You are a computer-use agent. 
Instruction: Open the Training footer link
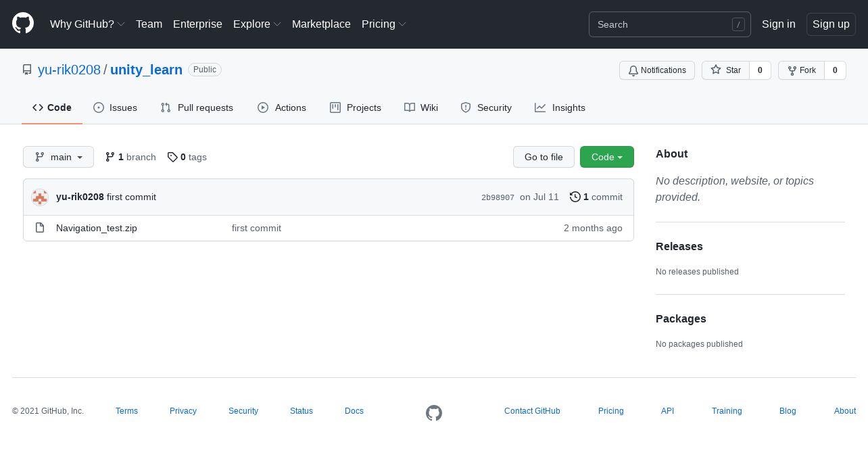727,411
